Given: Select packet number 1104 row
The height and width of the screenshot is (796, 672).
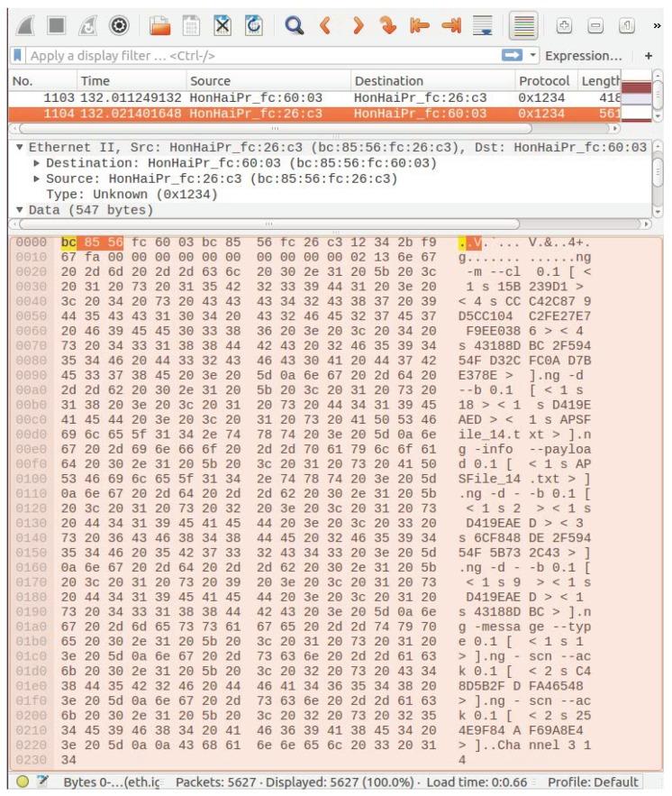Looking at the screenshot, I should click(x=314, y=114).
